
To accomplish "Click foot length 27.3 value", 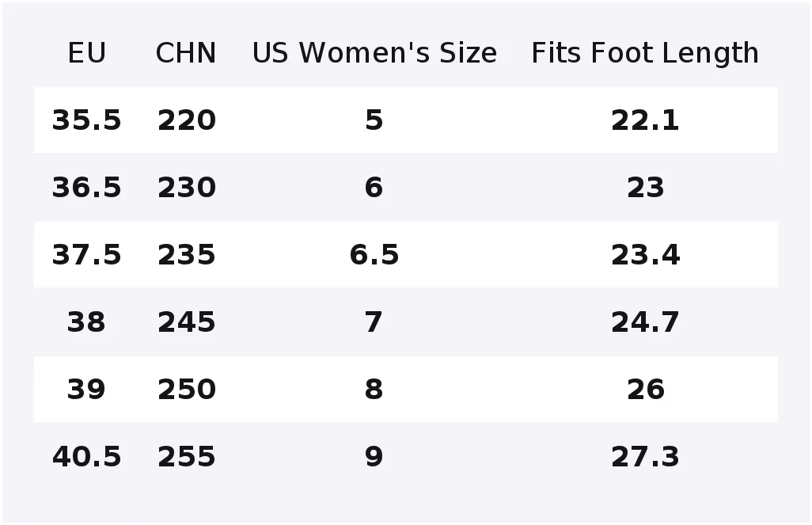I will click(x=645, y=457).
